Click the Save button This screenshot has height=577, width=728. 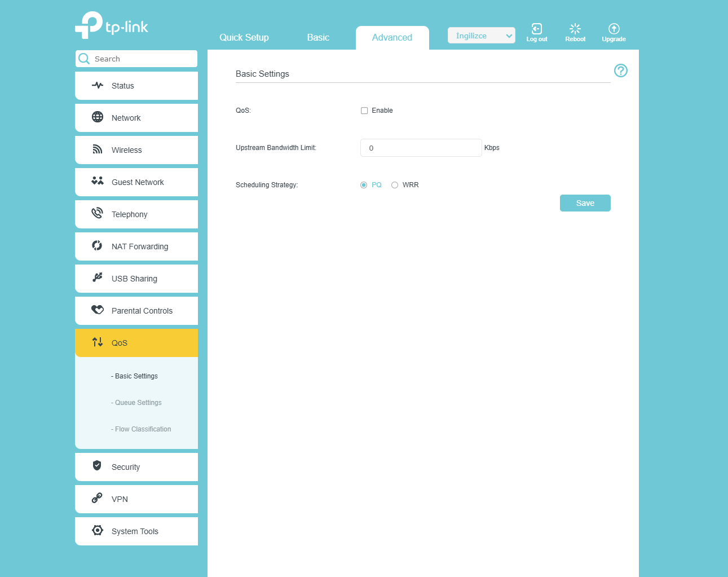585,203
